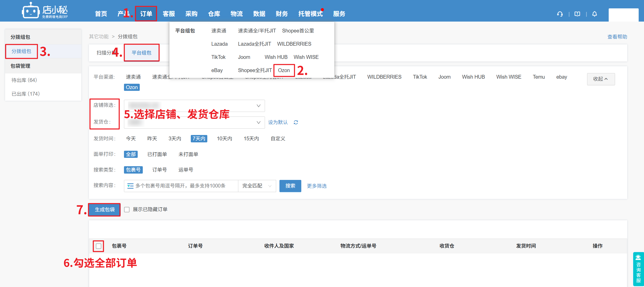Set search type to 订单号

pos(160,170)
